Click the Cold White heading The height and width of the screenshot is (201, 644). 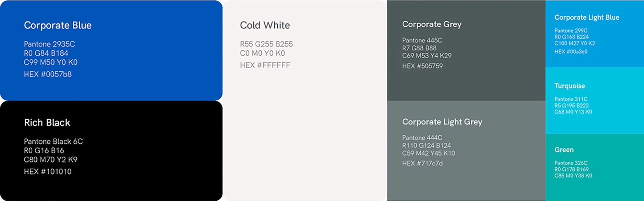(265, 25)
